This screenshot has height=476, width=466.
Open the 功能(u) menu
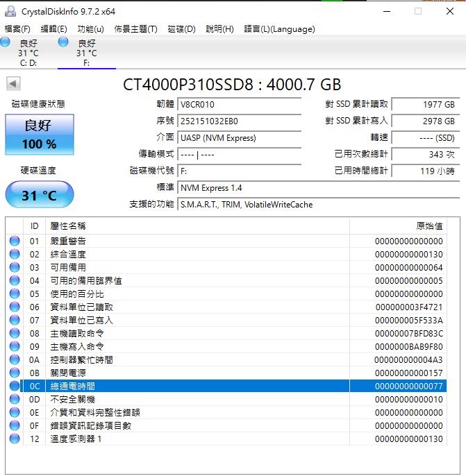click(x=90, y=29)
